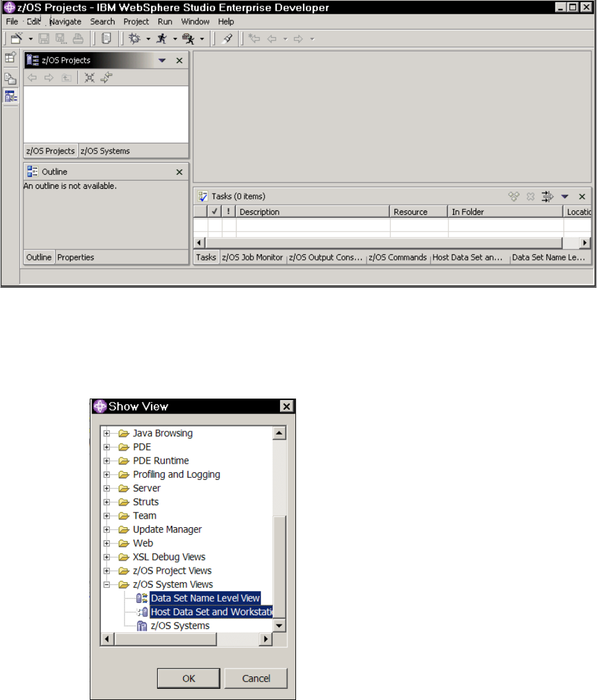Launch the Run tool from the toolbar

click(162, 38)
